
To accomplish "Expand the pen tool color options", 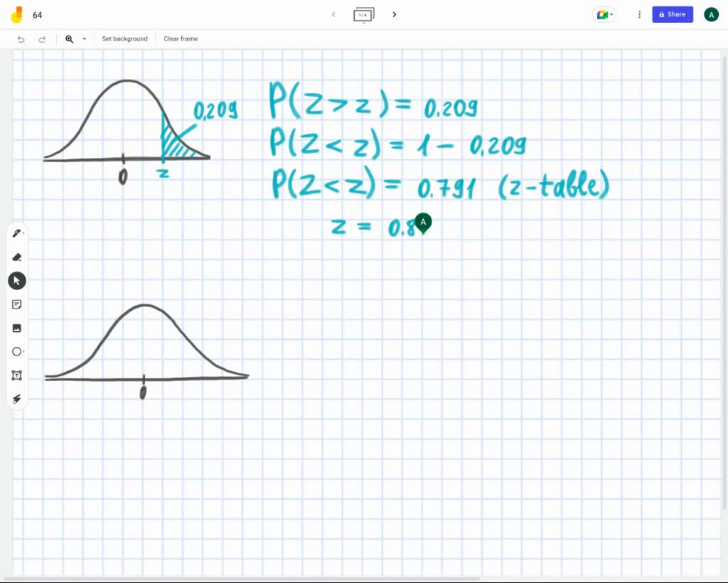I will point(23,232).
